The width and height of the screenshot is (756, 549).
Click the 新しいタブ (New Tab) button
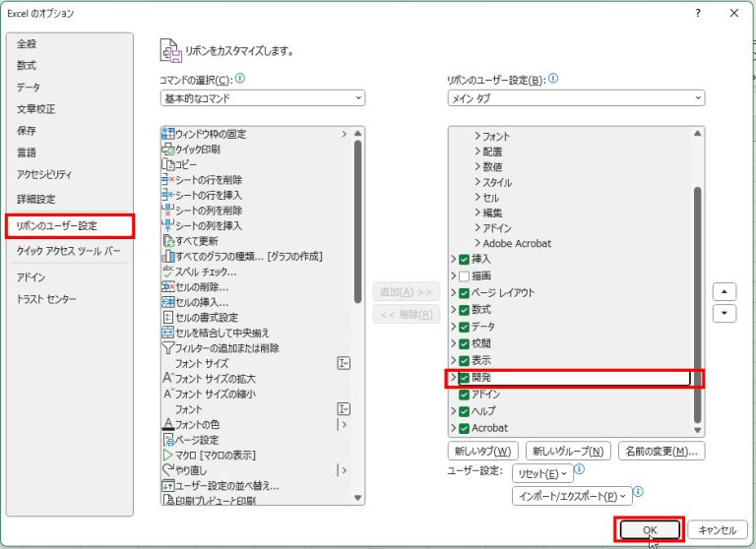click(482, 452)
